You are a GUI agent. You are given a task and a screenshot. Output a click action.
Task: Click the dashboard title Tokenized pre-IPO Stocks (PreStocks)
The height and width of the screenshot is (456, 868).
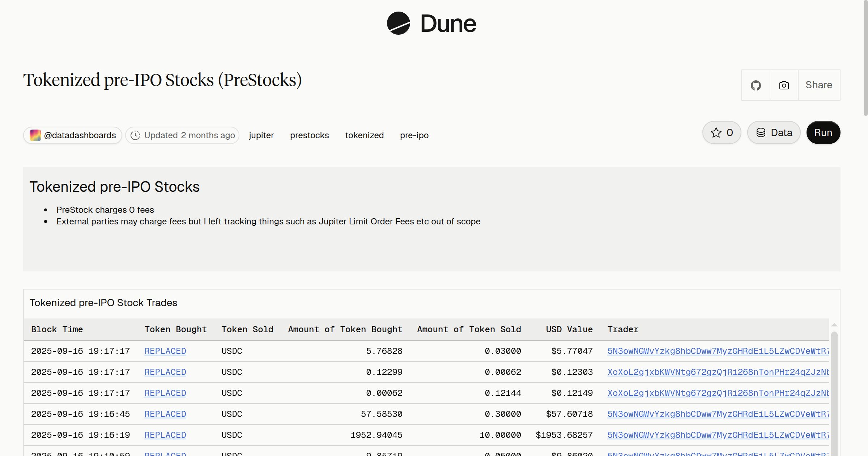point(162,80)
